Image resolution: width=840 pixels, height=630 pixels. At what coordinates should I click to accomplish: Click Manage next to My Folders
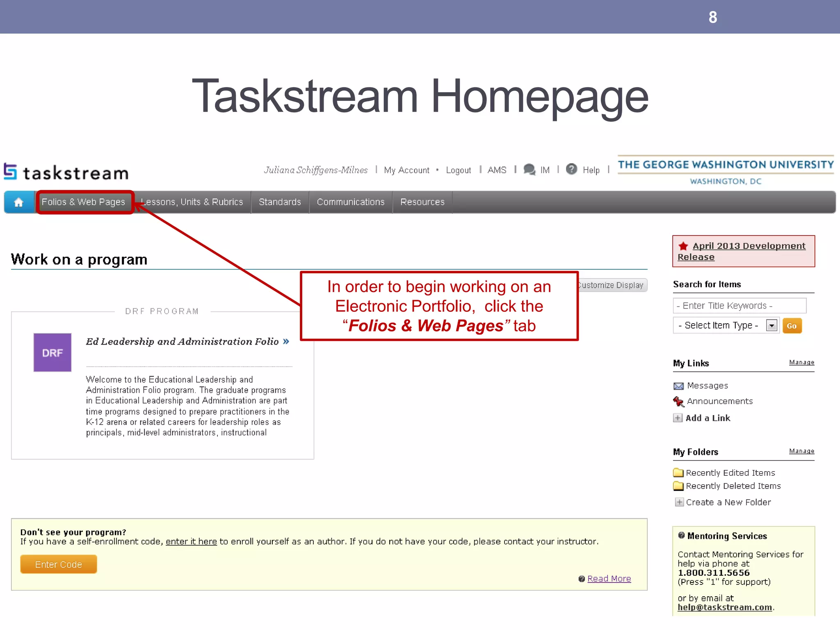pos(801,451)
